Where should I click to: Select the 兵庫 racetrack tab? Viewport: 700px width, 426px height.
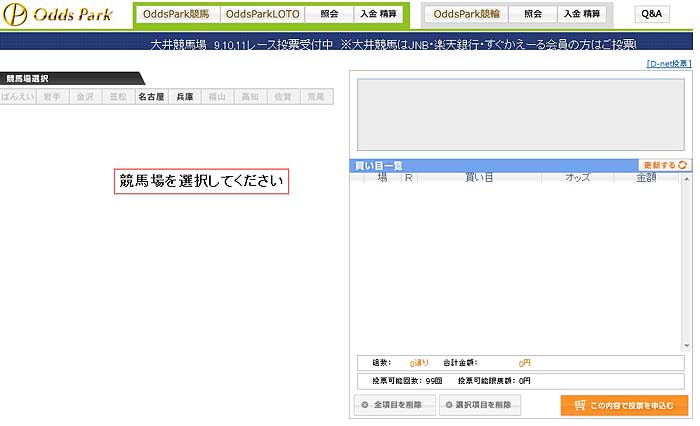click(x=184, y=97)
